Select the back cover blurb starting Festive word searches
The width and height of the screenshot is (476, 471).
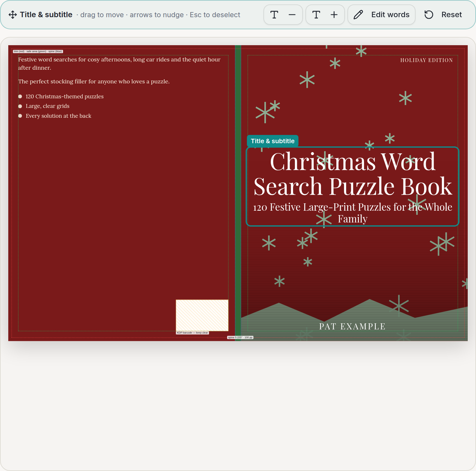pyautogui.click(x=119, y=64)
